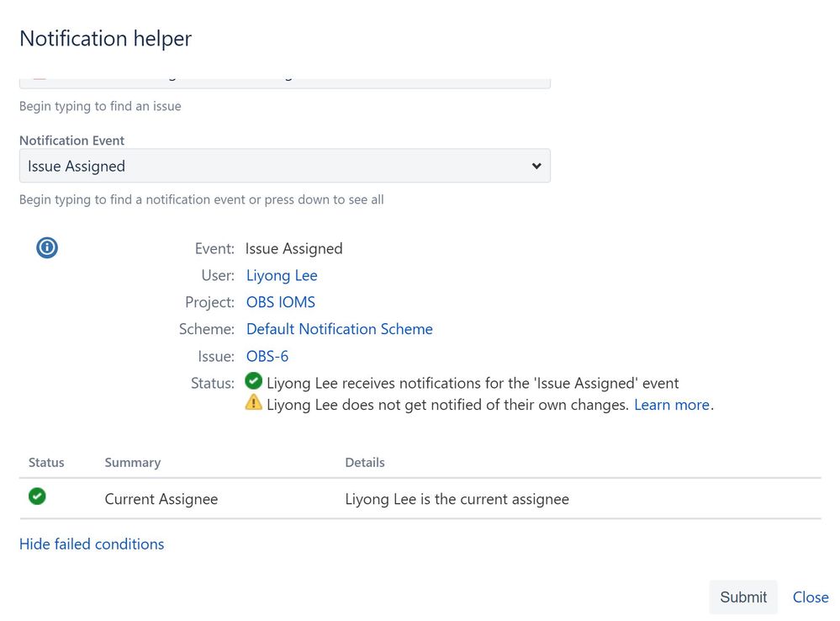Click 'Liyong Lee is the current assignee' cell
The width and height of the screenshot is (840, 621).
tap(457, 499)
